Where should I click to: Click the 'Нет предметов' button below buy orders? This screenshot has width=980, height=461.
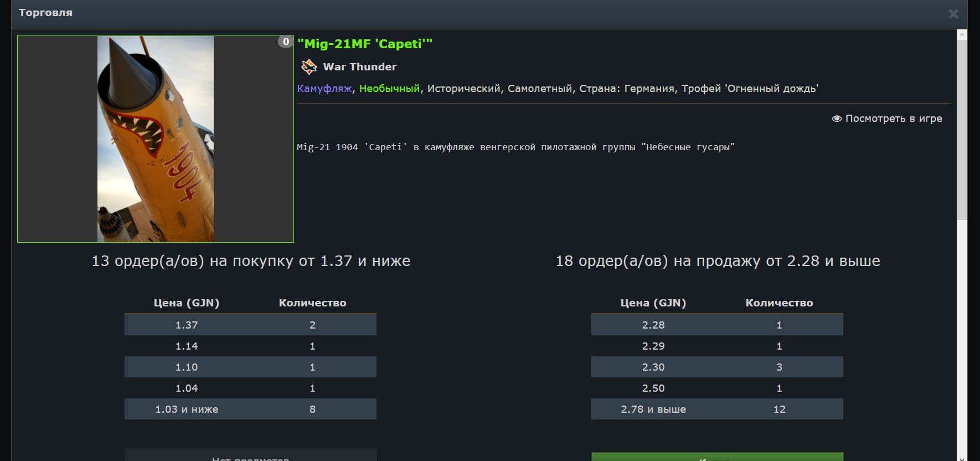coord(250,455)
